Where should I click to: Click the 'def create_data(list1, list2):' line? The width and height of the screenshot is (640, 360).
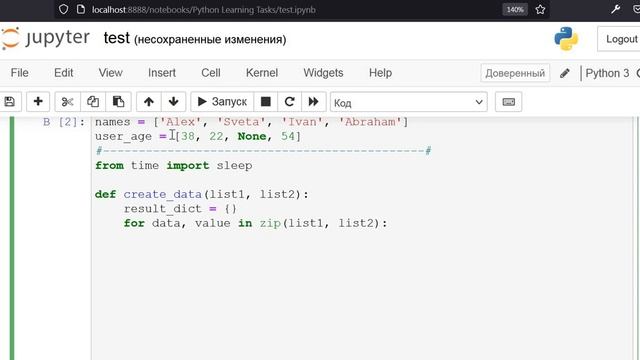202,194
